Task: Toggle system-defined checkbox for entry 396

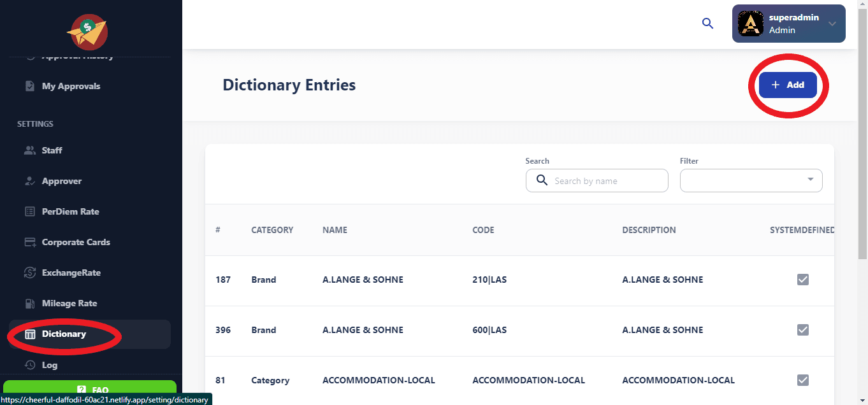Action: 802,330
